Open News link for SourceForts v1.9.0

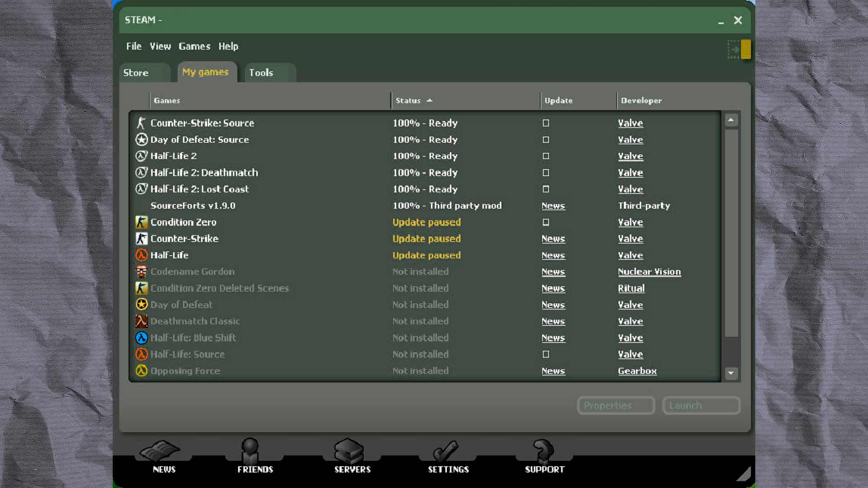pos(553,206)
